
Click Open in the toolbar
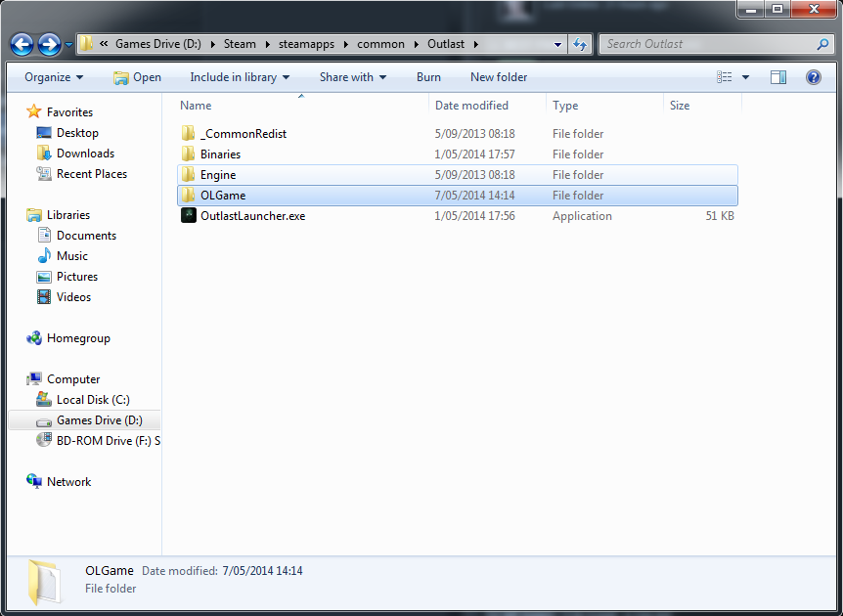click(x=137, y=77)
